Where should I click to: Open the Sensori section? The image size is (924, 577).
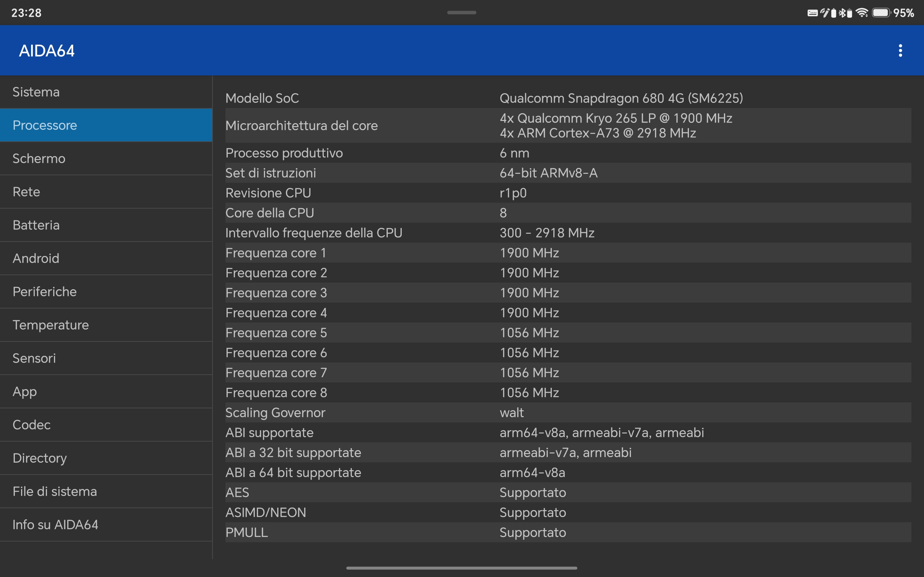click(x=106, y=358)
